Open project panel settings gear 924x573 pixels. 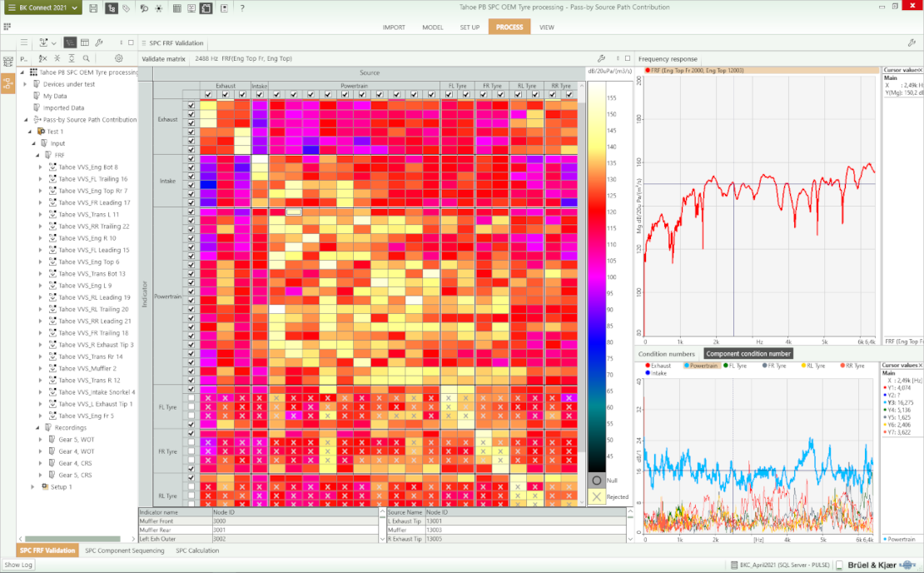tap(119, 58)
